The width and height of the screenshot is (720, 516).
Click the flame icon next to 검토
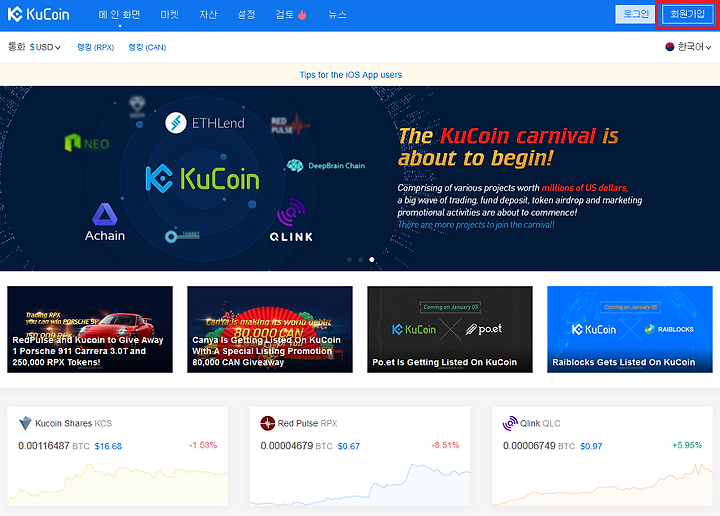point(302,15)
